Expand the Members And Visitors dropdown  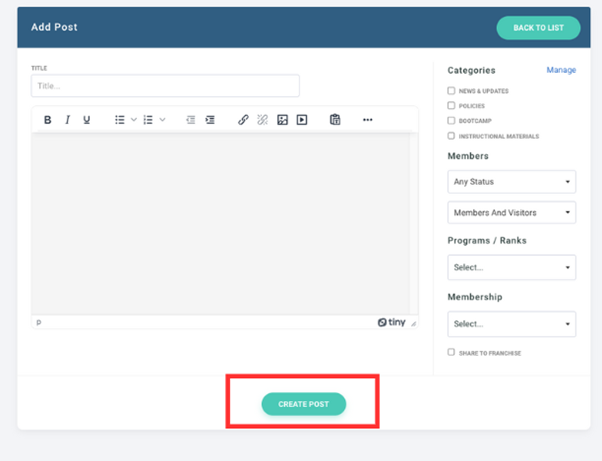coord(511,212)
